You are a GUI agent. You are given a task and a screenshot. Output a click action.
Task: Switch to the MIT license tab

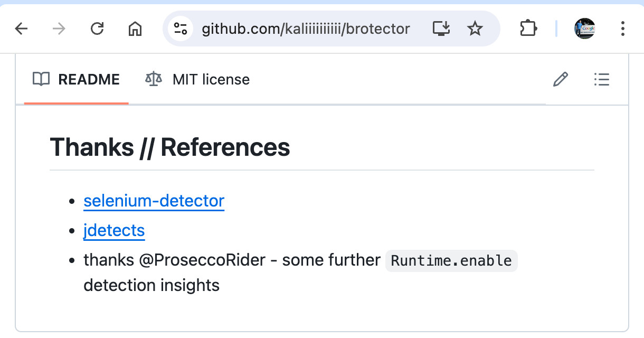[197, 80]
